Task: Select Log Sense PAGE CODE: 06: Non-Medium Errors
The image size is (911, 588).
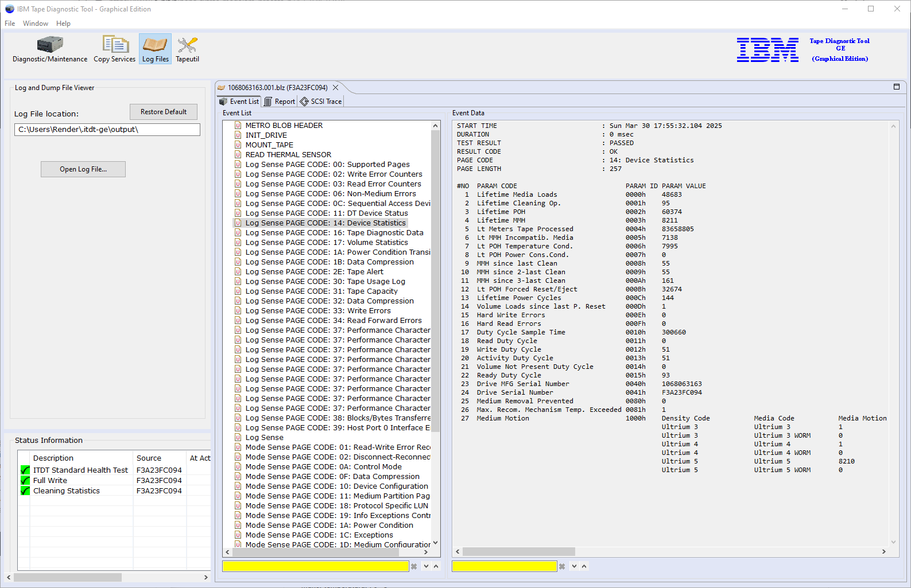Action: coord(331,193)
